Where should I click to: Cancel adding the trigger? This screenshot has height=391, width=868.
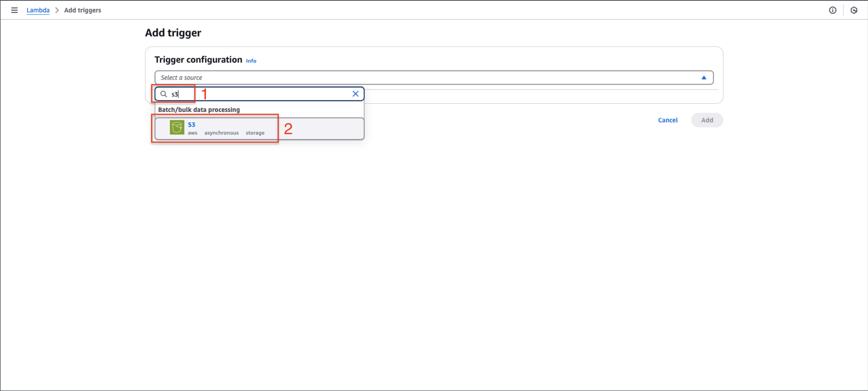(668, 120)
